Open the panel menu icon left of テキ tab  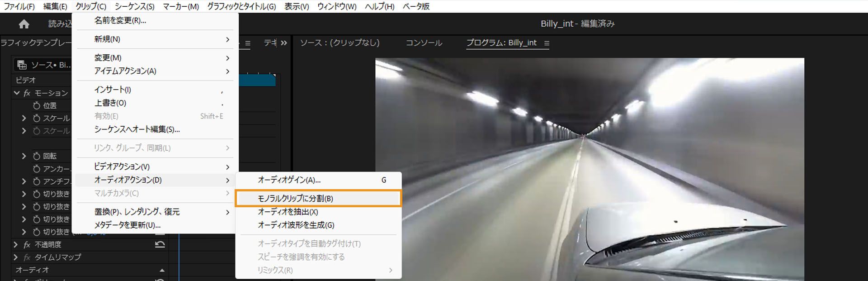248,43
